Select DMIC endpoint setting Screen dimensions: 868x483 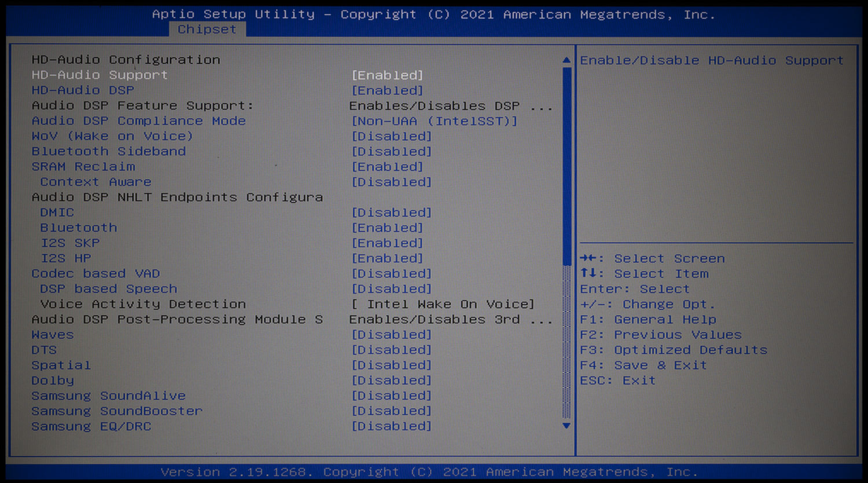[x=57, y=213]
